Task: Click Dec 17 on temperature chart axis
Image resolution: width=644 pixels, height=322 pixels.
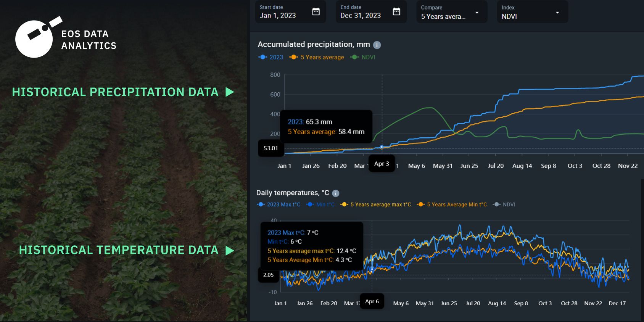Action: click(617, 303)
